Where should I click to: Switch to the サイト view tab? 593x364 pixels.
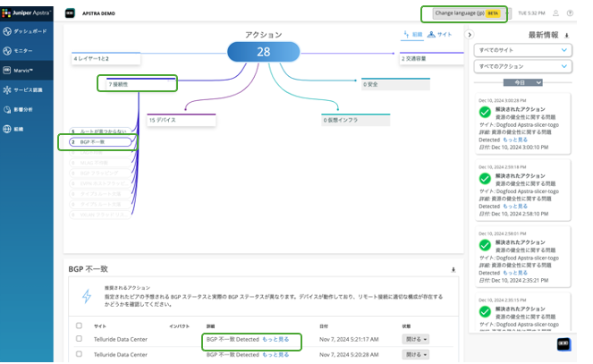click(x=440, y=35)
